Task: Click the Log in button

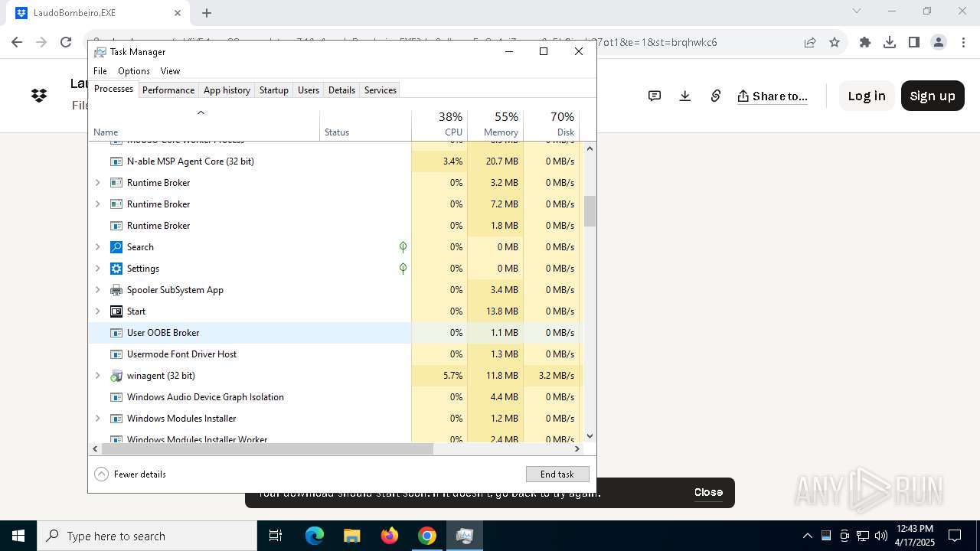Action: 867,96
